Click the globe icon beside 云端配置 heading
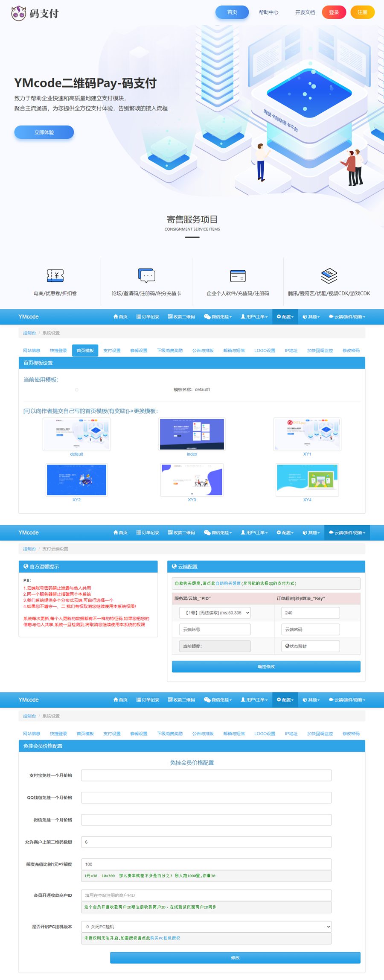 tap(174, 566)
